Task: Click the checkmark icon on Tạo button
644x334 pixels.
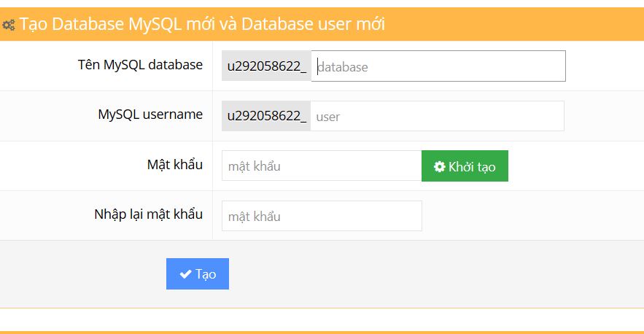Action: tap(186, 274)
